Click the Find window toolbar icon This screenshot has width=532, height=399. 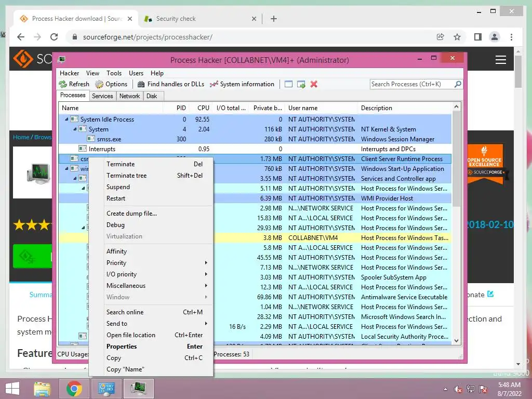click(x=288, y=84)
